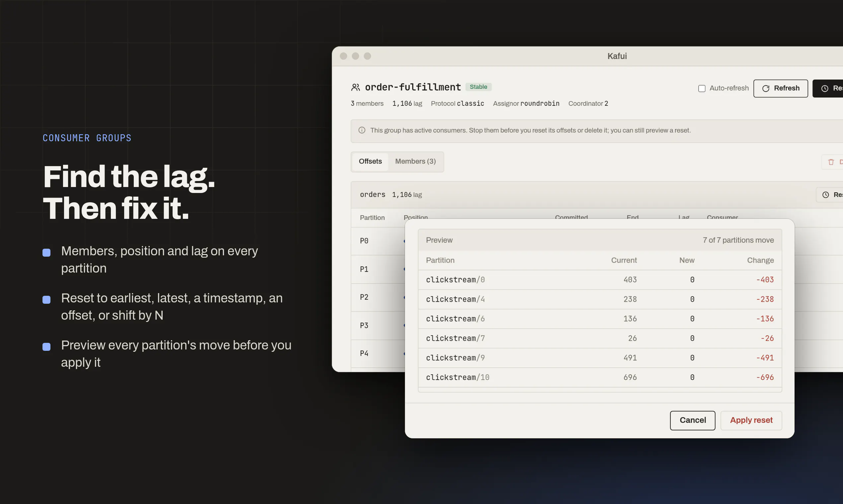Click the clickstream/0 row in preview
This screenshot has height=504, width=843.
600,280
